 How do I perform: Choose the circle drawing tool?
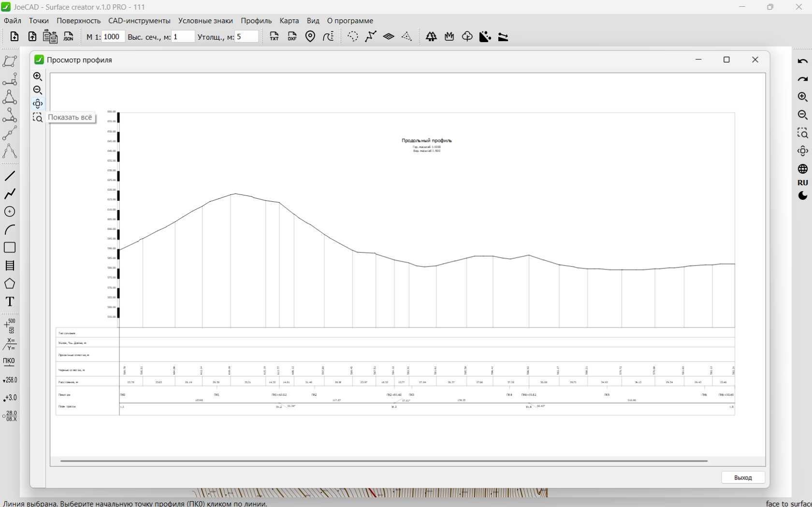tap(10, 212)
